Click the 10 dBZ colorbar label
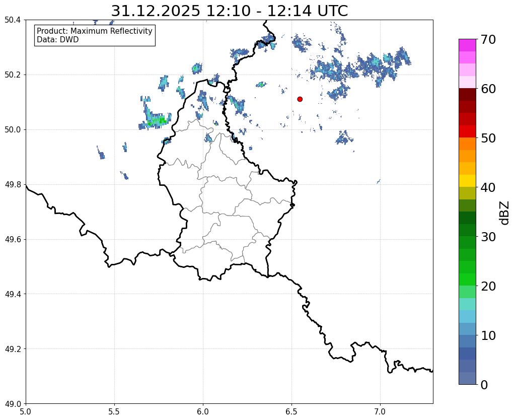This screenshot has width=515, height=420. coord(488,335)
